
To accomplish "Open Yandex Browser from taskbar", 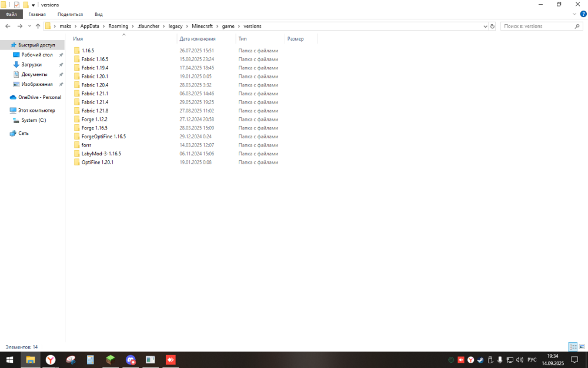I will 50,360.
